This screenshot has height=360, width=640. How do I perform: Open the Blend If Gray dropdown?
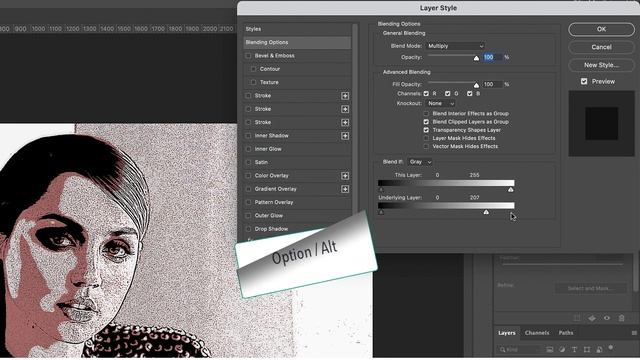click(x=420, y=162)
